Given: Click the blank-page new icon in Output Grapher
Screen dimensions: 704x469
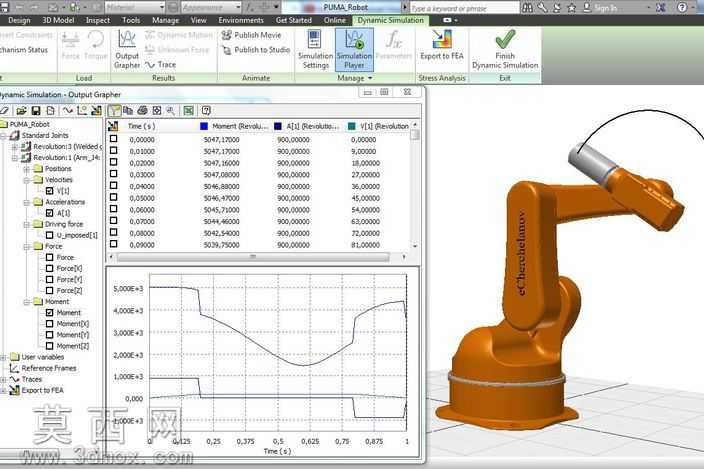Looking at the screenshot, I should click(50, 110).
